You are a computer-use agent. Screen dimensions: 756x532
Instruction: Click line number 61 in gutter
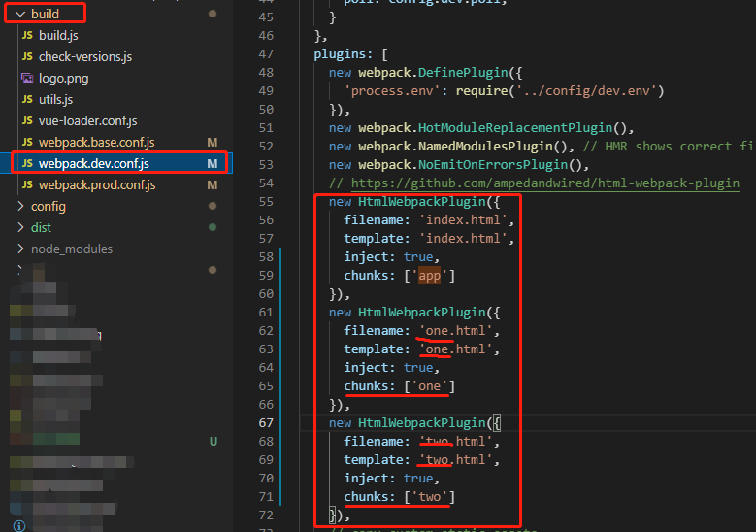266,313
